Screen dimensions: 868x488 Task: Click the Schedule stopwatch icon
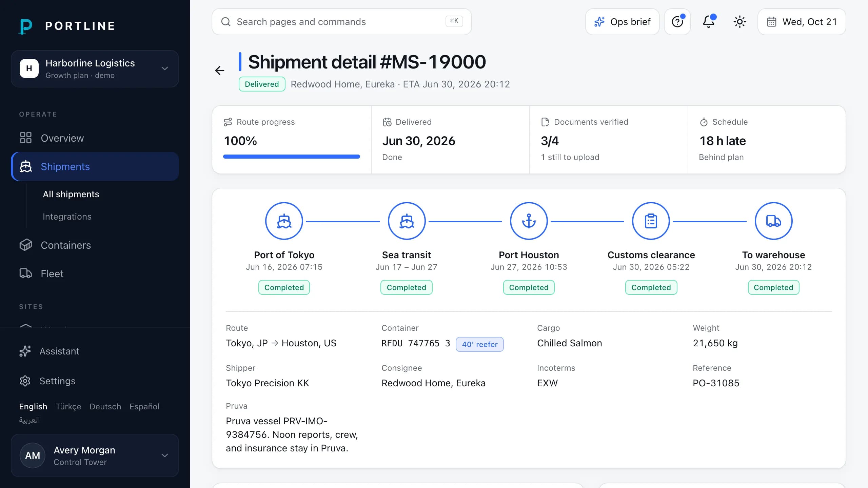pos(704,122)
